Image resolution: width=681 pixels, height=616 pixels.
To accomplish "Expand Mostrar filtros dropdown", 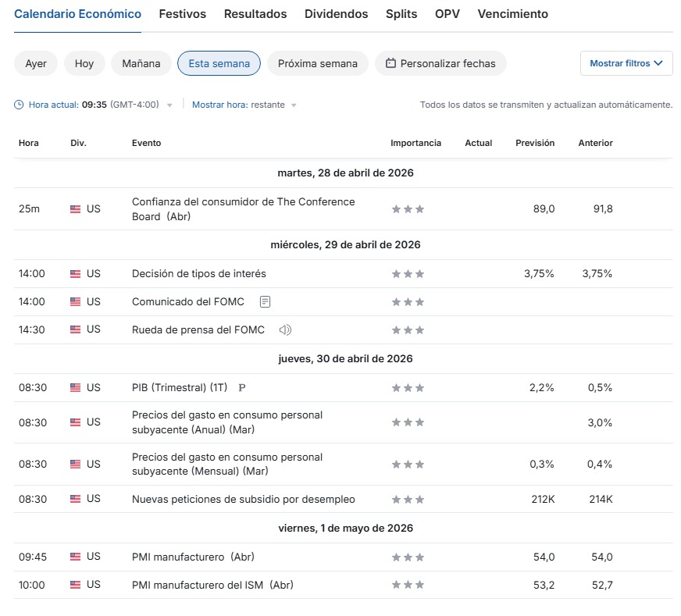I will (x=626, y=63).
